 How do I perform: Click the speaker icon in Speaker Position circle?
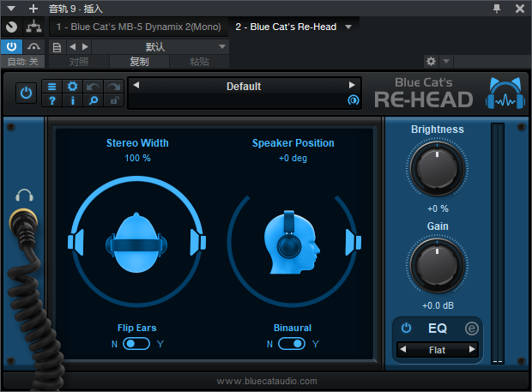(354, 242)
